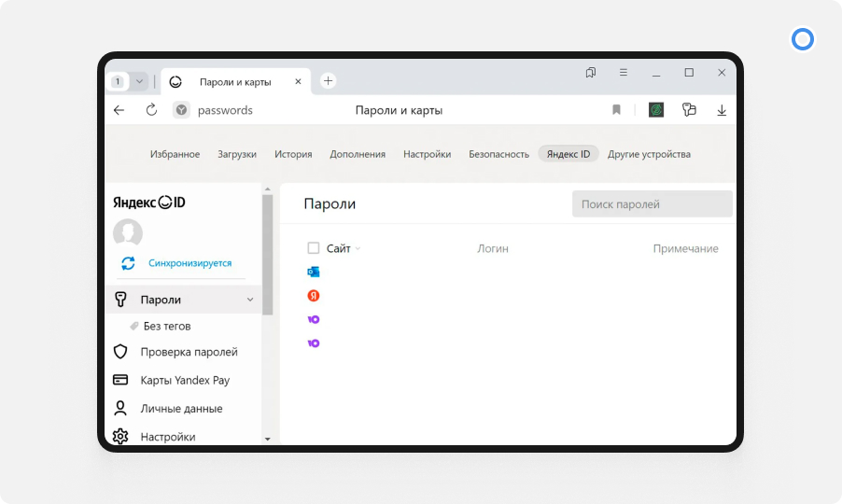
Task: Tick the select-all checkbox beside Сайт
Action: (314, 248)
